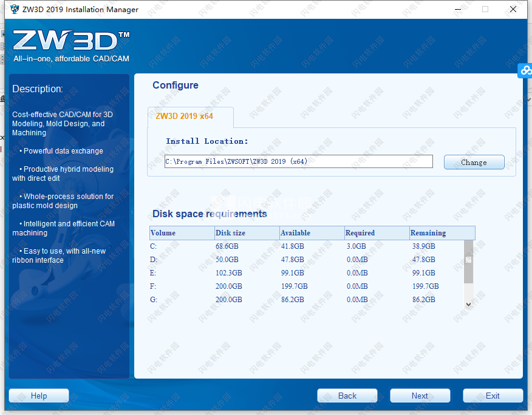Click the disk list scrollbar thumb
Screen dimensions: 532x415
pyautogui.click(x=469, y=261)
